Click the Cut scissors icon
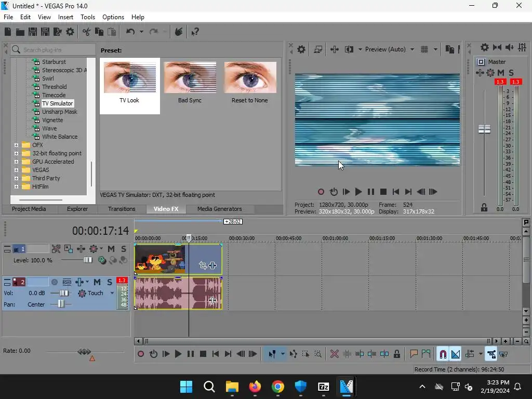The height and width of the screenshot is (399, 532). coord(87,32)
